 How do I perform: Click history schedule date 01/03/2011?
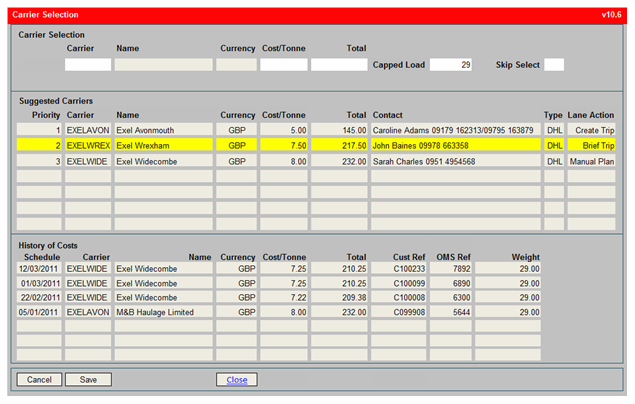click(39, 283)
